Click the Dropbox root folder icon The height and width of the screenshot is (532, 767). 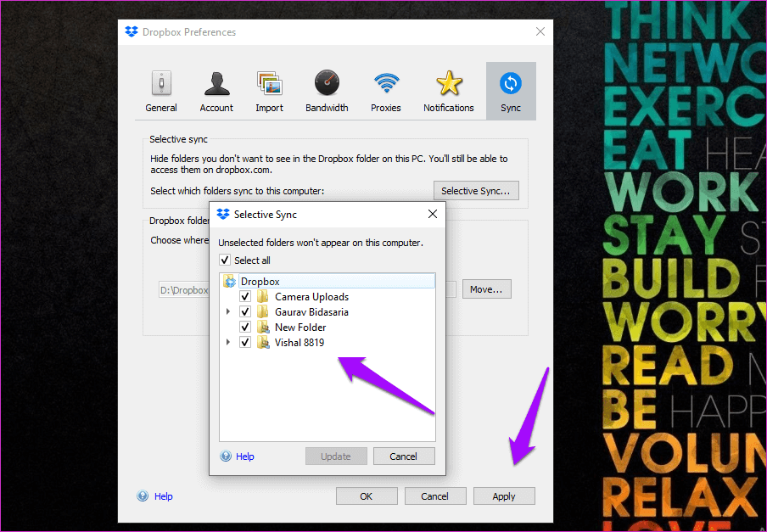pyautogui.click(x=229, y=282)
